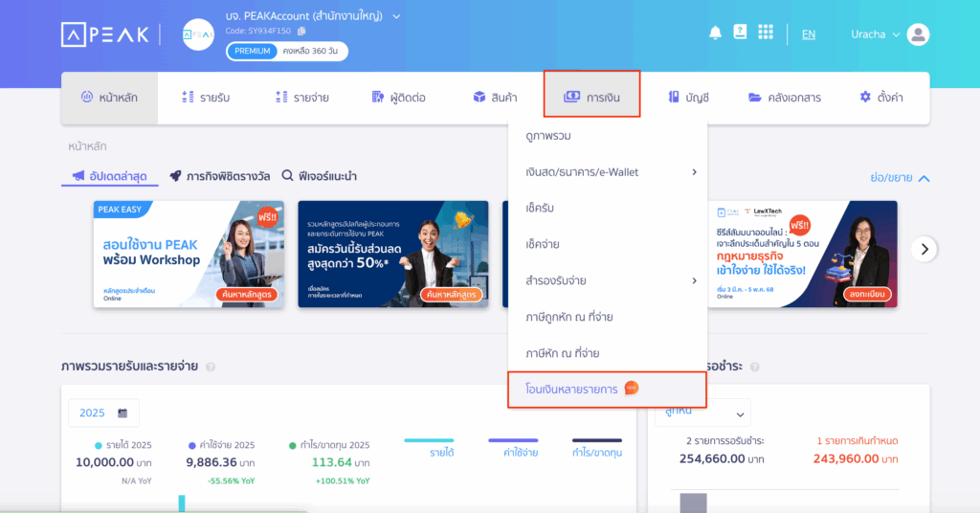Toggle the รายได้ chart legend
980x513 pixels.
pyautogui.click(x=430, y=449)
